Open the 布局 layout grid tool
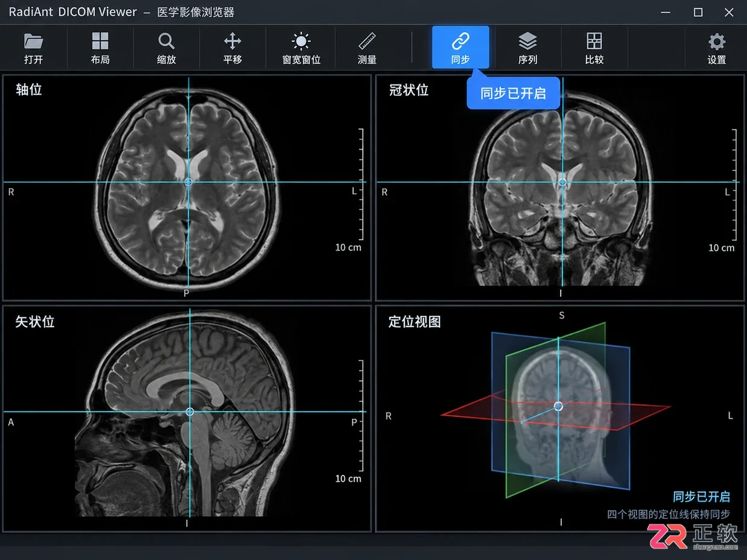Screen dimensions: 747x560 100,48
